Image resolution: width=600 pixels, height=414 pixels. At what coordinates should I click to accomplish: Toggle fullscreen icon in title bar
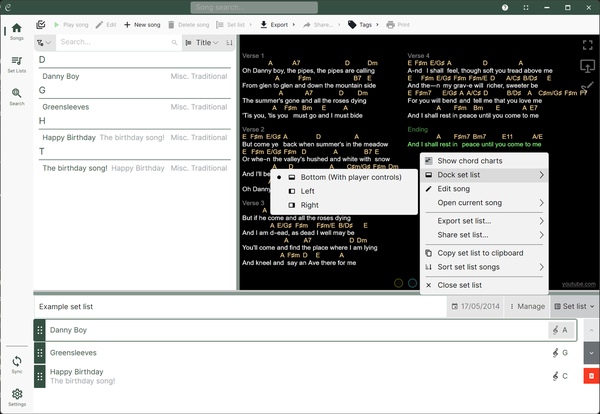[526, 7]
